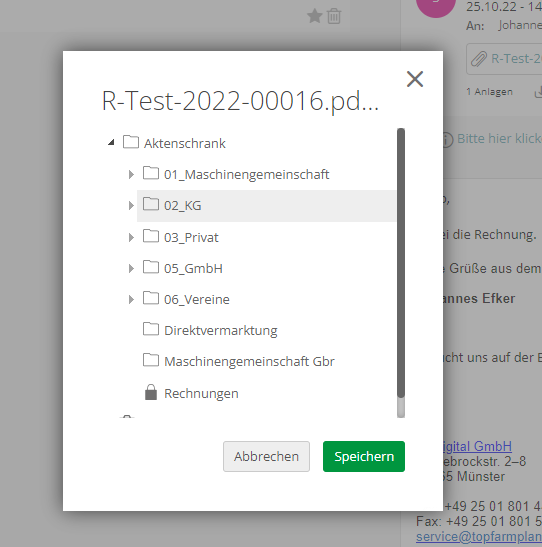
Task: Expand the 01_Maschinengemeinschaft folder arrow
Action: 131,174
